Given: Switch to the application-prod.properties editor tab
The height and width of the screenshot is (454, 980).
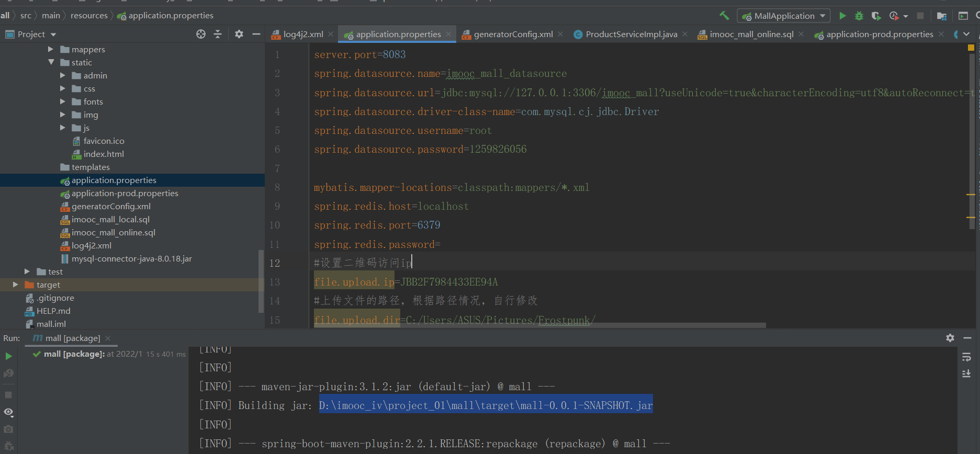Looking at the screenshot, I should coord(873,34).
